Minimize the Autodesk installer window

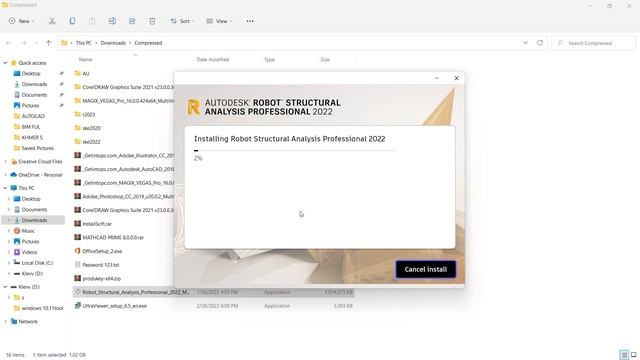(x=437, y=78)
